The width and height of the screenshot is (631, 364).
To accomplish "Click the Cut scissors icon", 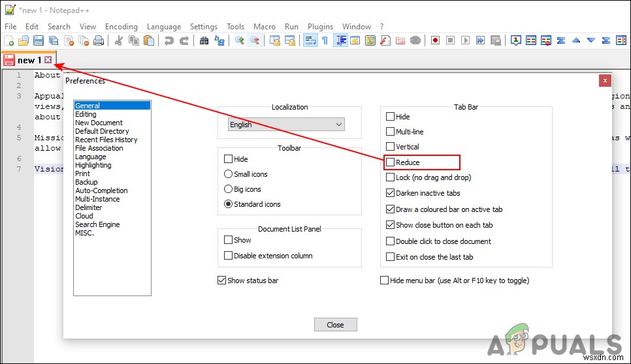I will point(119,40).
